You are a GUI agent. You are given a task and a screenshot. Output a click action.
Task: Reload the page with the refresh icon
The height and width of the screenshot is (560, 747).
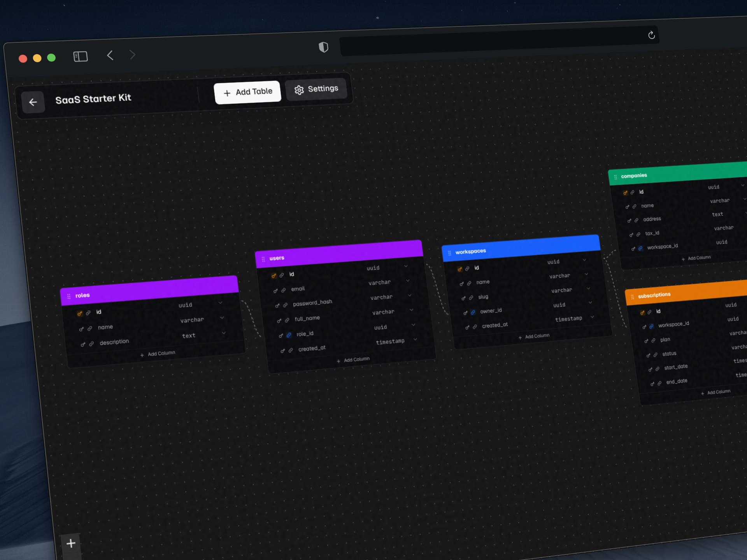click(651, 35)
